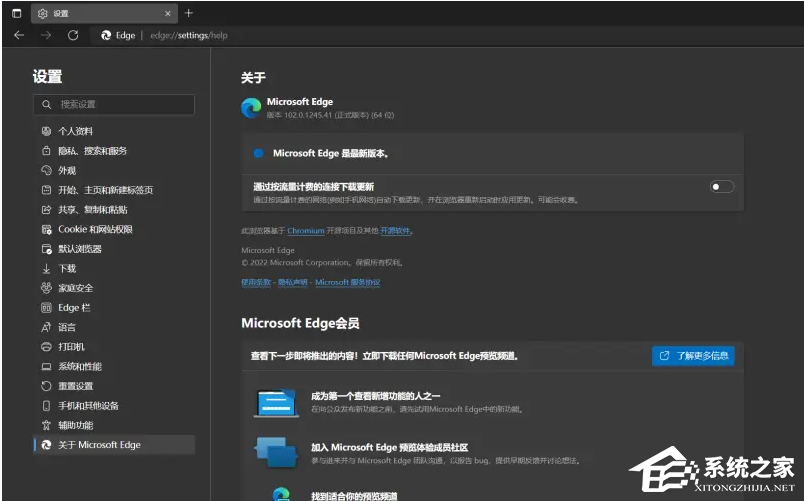Click the 语言 language icon
This screenshot has height=501, width=804.
pos(46,327)
